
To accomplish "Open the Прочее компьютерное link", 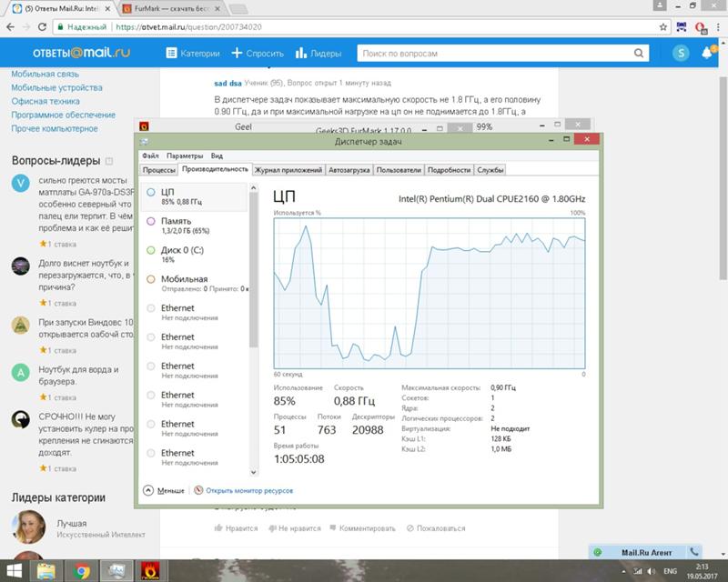I will (x=55, y=128).
